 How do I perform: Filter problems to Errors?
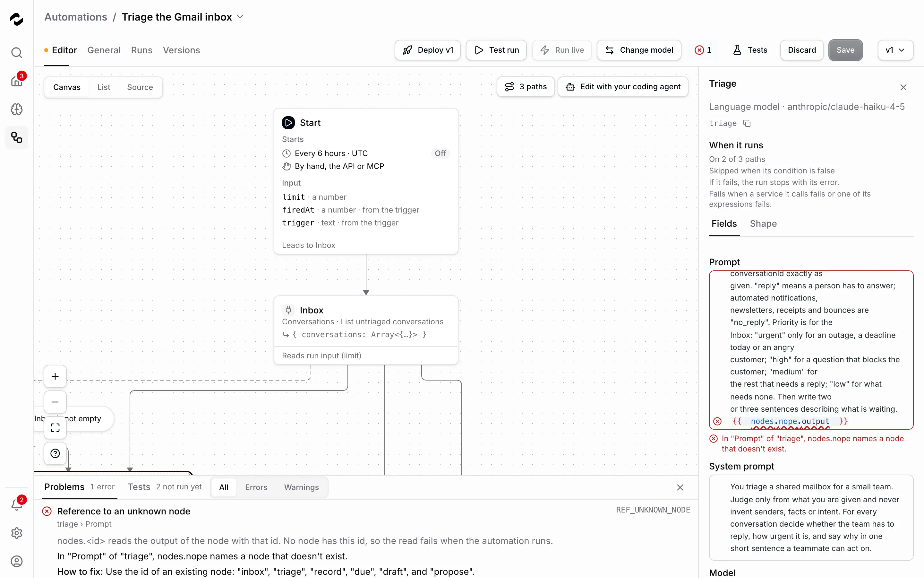(x=256, y=487)
